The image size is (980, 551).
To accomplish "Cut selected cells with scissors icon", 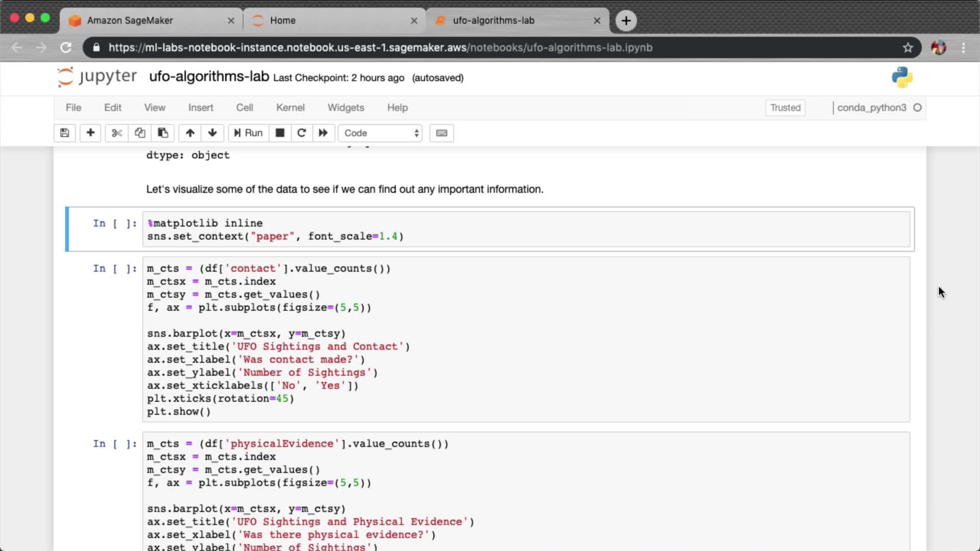I will click(117, 133).
